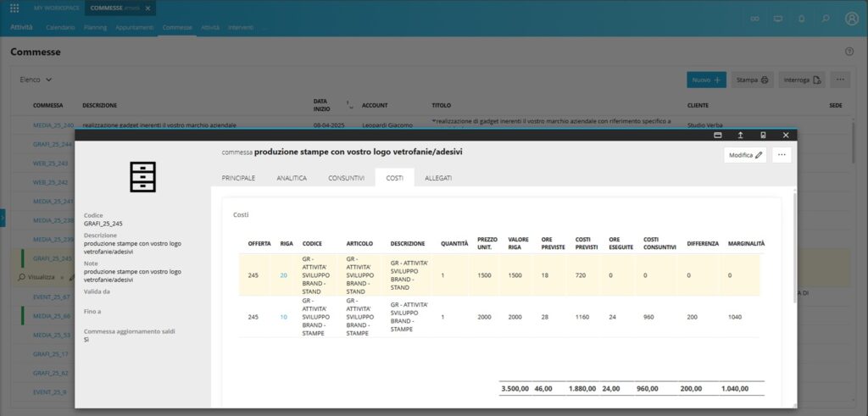Click the mobile view icon in dialog titlebar
The image size is (868, 416).
(763, 135)
